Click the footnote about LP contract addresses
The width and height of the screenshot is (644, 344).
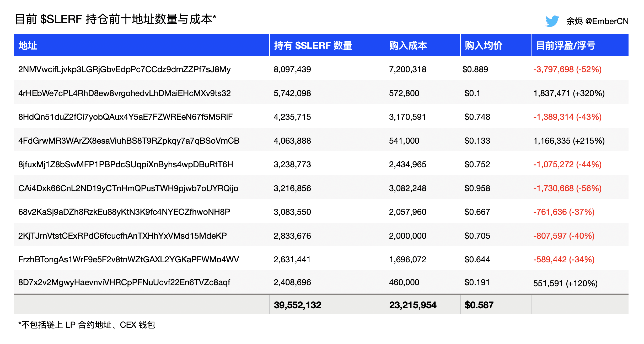click(x=87, y=325)
